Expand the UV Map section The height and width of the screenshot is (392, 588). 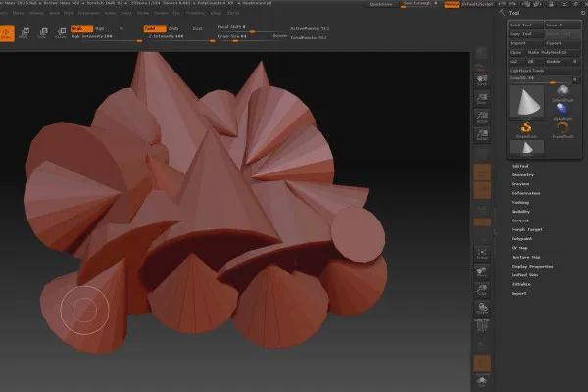point(519,248)
